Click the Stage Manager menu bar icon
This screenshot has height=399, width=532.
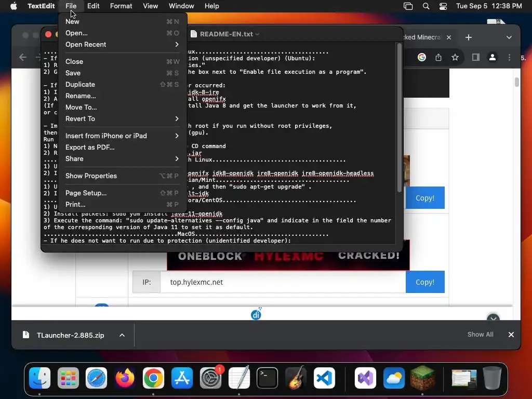pyautogui.click(x=408, y=6)
